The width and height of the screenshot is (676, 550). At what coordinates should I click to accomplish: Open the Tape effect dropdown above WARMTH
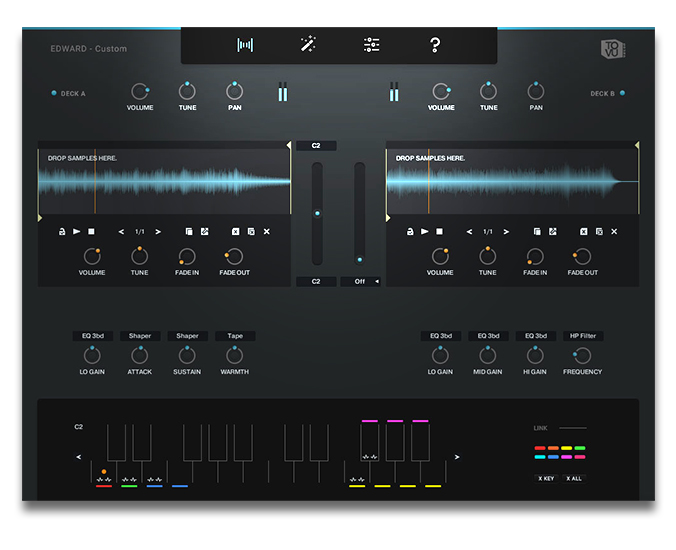pos(235,336)
